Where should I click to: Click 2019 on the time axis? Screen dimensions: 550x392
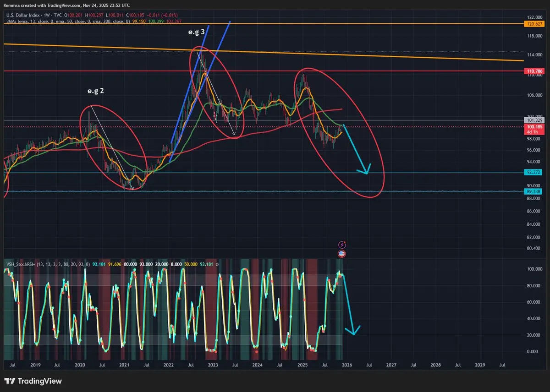click(35, 365)
